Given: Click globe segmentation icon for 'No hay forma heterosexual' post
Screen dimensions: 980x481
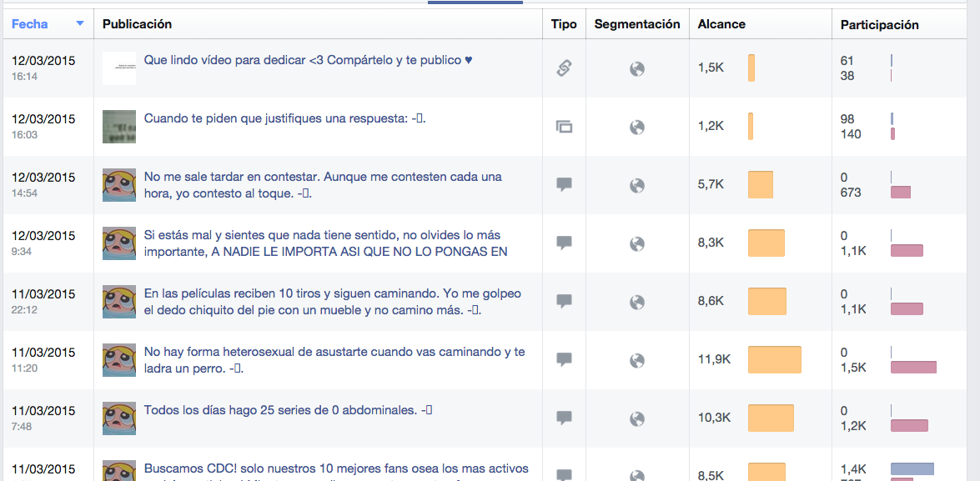Looking at the screenshot, I should 637,360.
